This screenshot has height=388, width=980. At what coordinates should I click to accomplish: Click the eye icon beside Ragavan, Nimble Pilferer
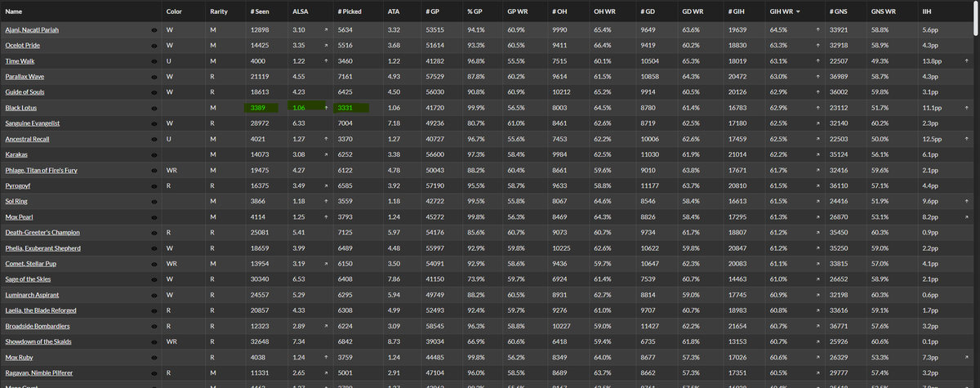[x=154, y=372]
